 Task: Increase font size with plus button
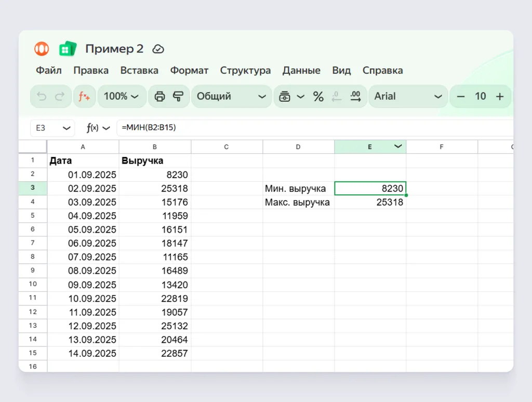click(x=500, y=97)
